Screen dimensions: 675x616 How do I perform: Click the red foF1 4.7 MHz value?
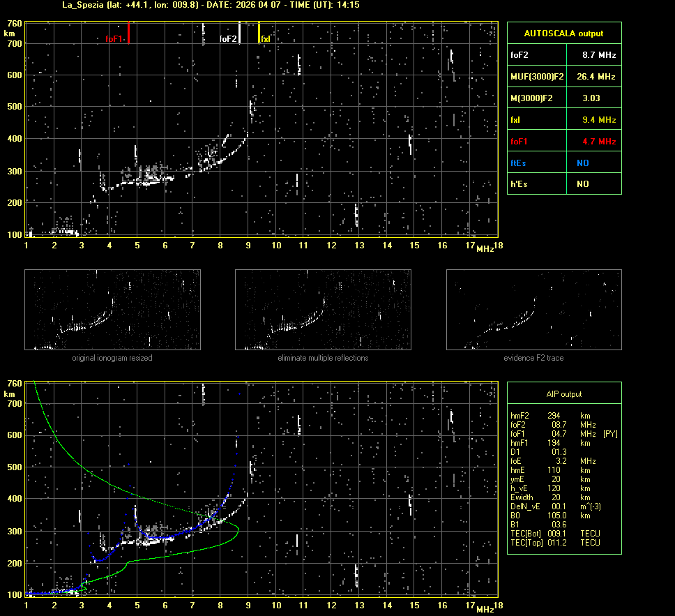(598, 142)
